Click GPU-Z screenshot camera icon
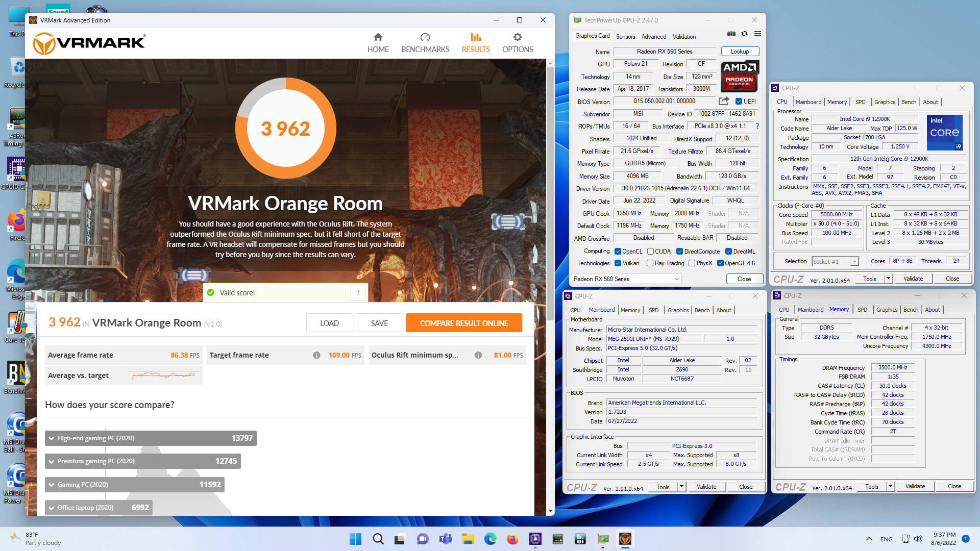 (x=731, y=34)
